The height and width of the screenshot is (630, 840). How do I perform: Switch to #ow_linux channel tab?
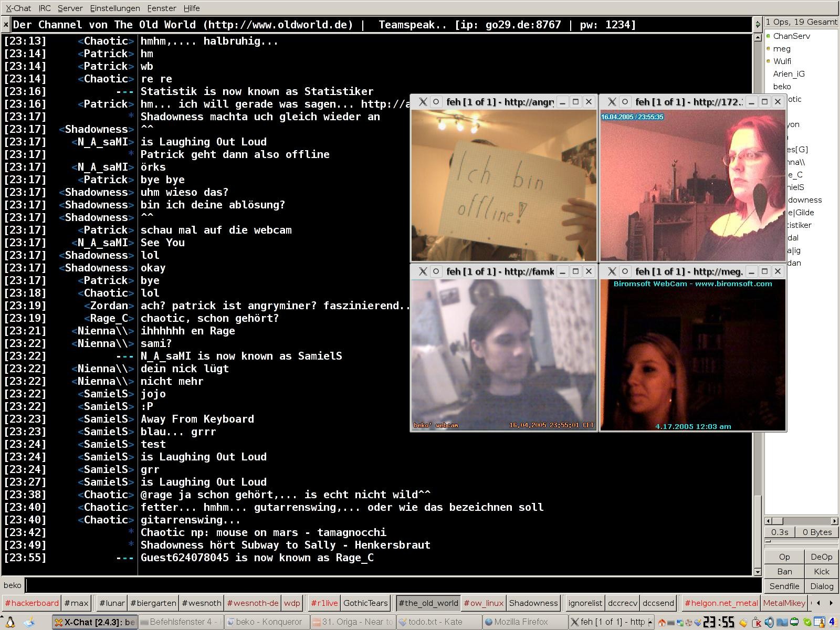pyautogui.click(x=484, y=603)
